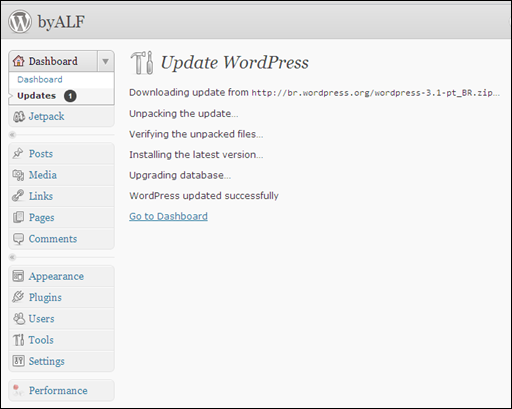The image size is (512, 409).
Task: Open the Tools menu
Action: pyautogui.click(x=41, y=340)
